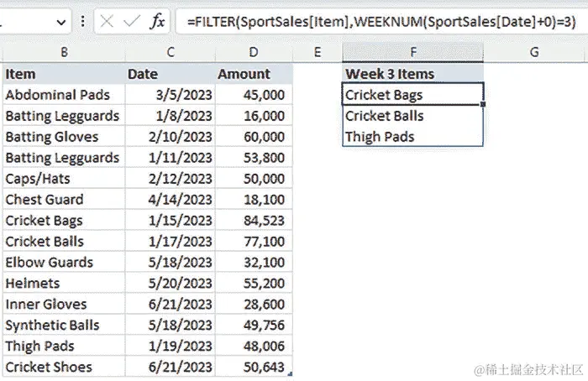Select the Helmets cell
This screenshot has height=381, width=588.
64,283
